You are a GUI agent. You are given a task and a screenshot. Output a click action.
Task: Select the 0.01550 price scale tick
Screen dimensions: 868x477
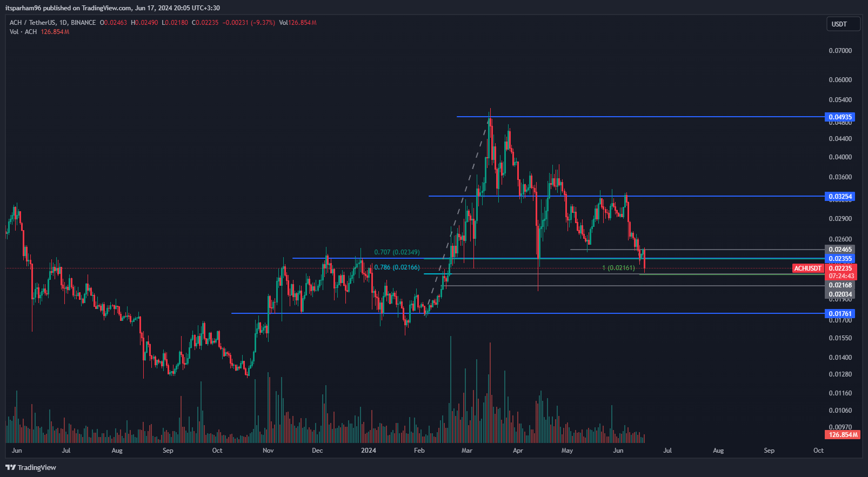(x=840, y=338)
